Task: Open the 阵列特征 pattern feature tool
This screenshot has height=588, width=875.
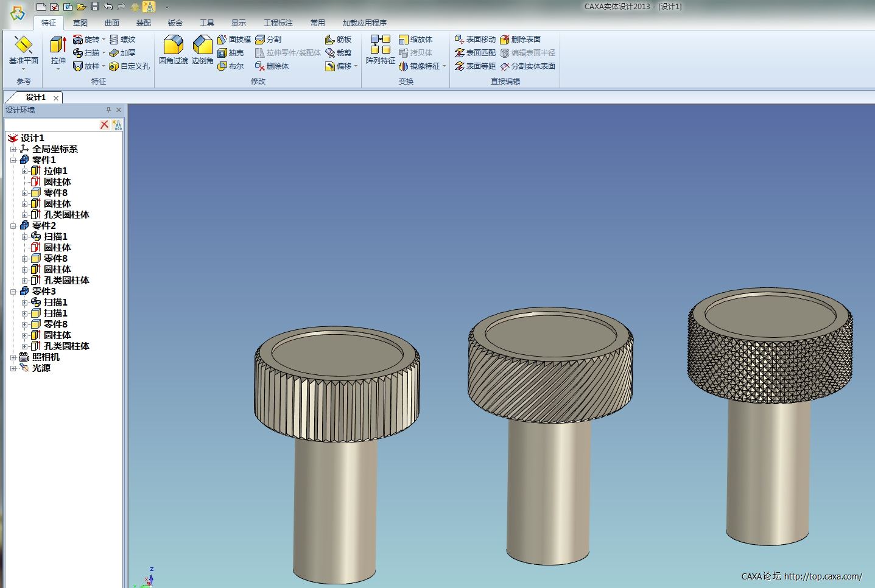Action: pos(380,49)
